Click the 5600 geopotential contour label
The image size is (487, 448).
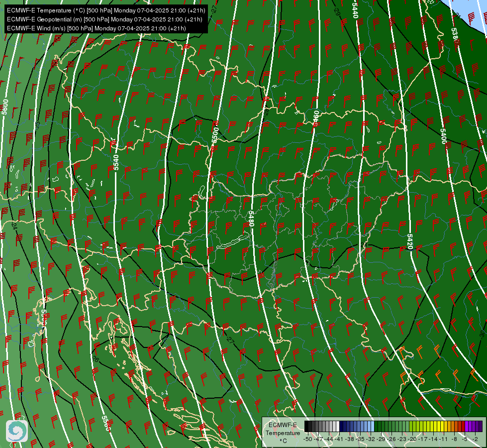pos(4,107)
